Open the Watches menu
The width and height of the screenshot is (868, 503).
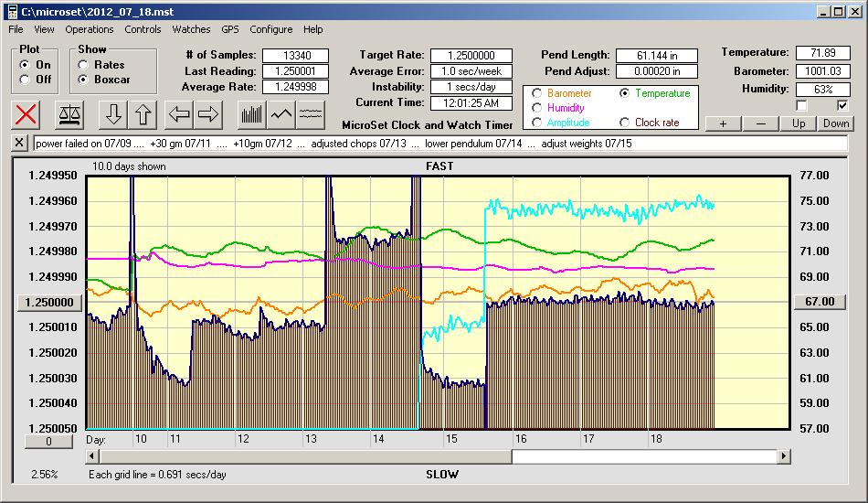(x=191, y=29)
